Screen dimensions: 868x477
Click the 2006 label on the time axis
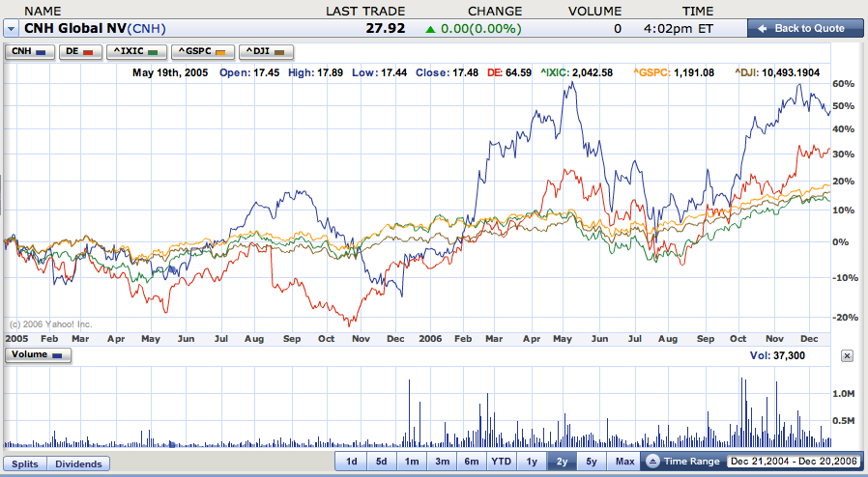[x=430, y=338]
